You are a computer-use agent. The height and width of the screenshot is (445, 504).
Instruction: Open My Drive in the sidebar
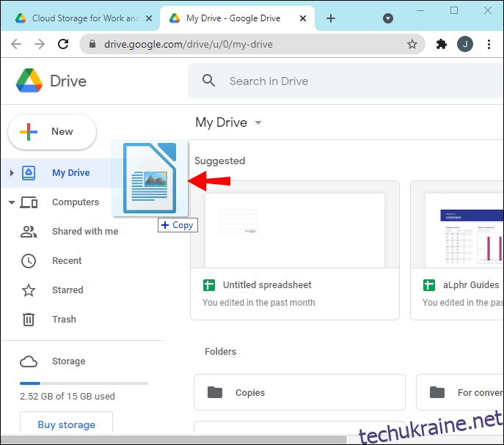pyautogui.click(x=71, y=173)
